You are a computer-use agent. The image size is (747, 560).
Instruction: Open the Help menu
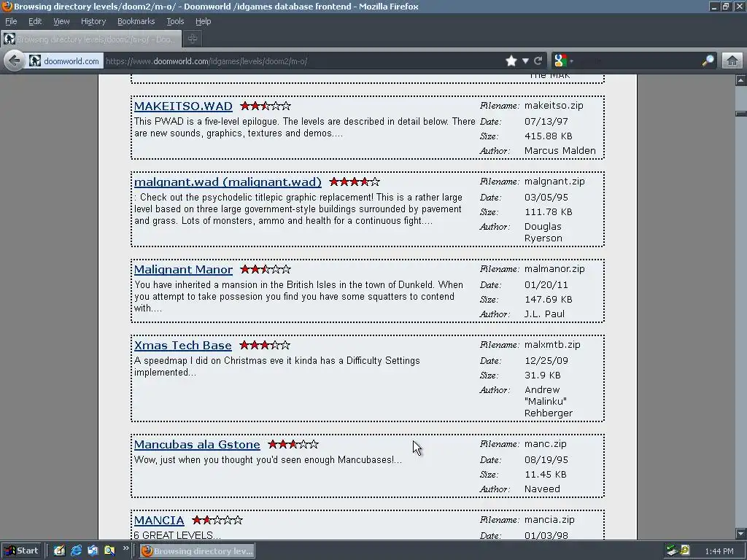point(203,21)
